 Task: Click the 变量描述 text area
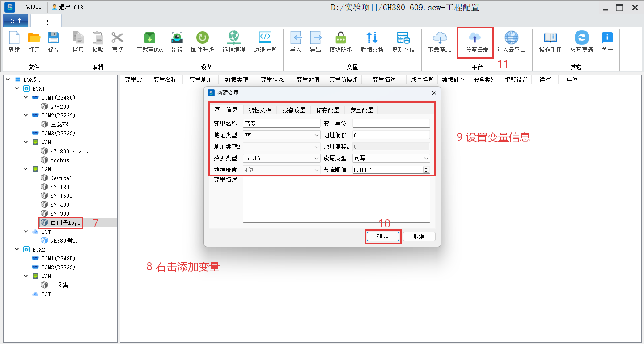pyautogui.click(x=336, y=200)
